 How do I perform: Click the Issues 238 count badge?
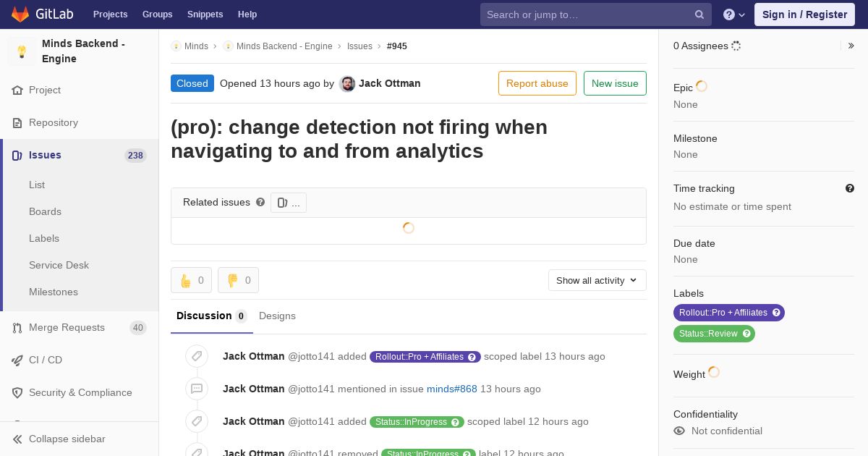click(x=135, y=156)
